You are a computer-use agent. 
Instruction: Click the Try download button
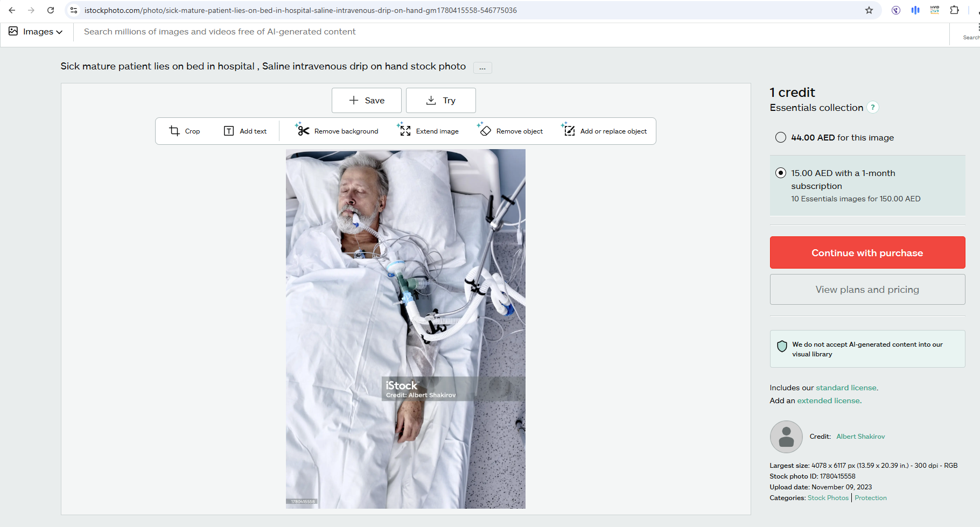pyautogui.click(x=440, y=101)
